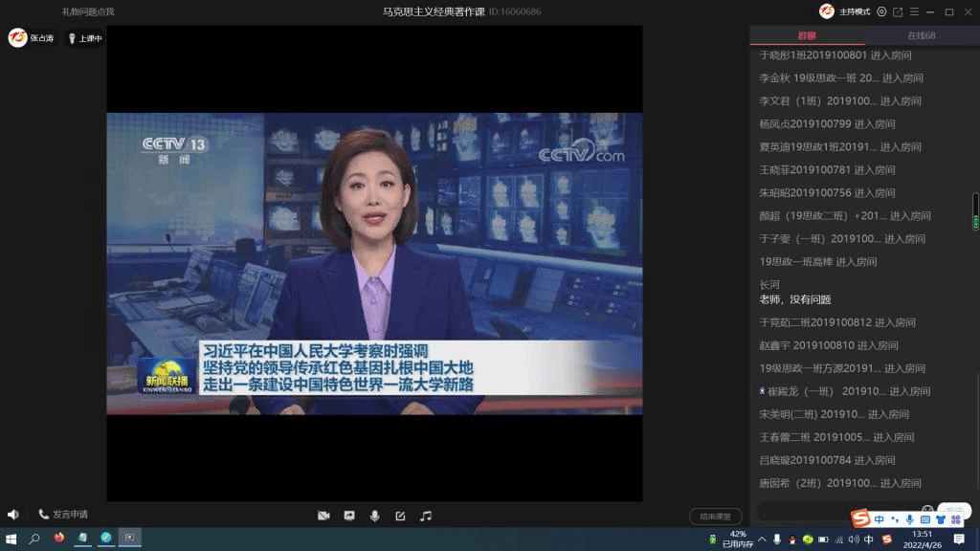Click the 发言申请 speak request button

(x=63, y=515)
